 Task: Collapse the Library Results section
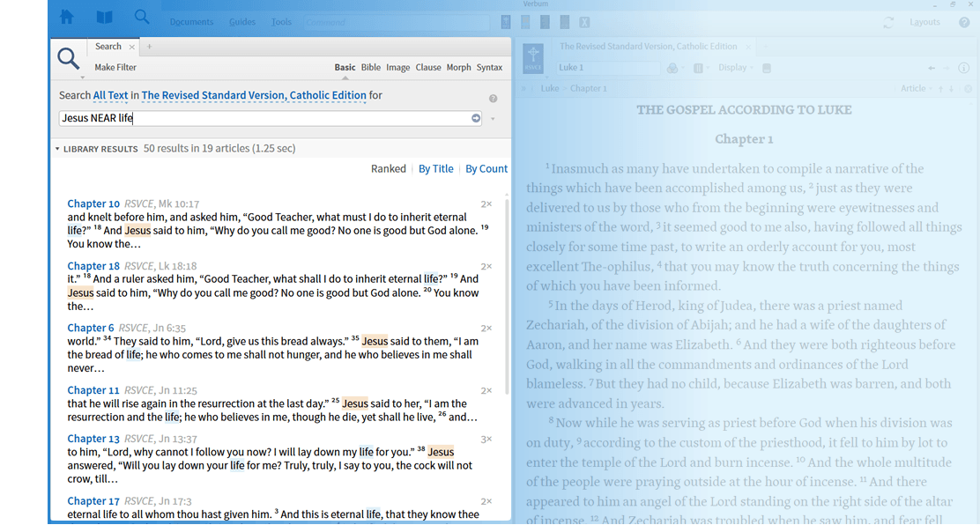click(x=57, y=149)
